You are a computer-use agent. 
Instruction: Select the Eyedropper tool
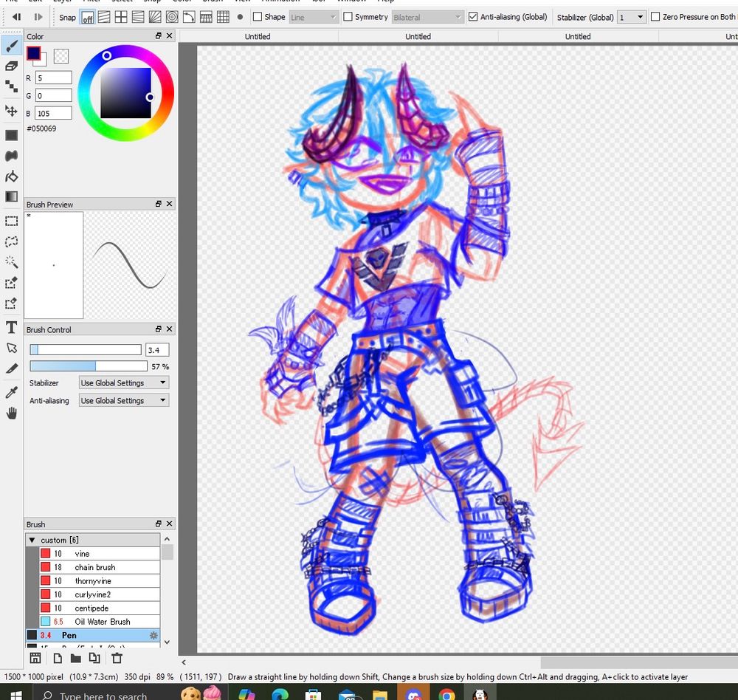(11, 392)
